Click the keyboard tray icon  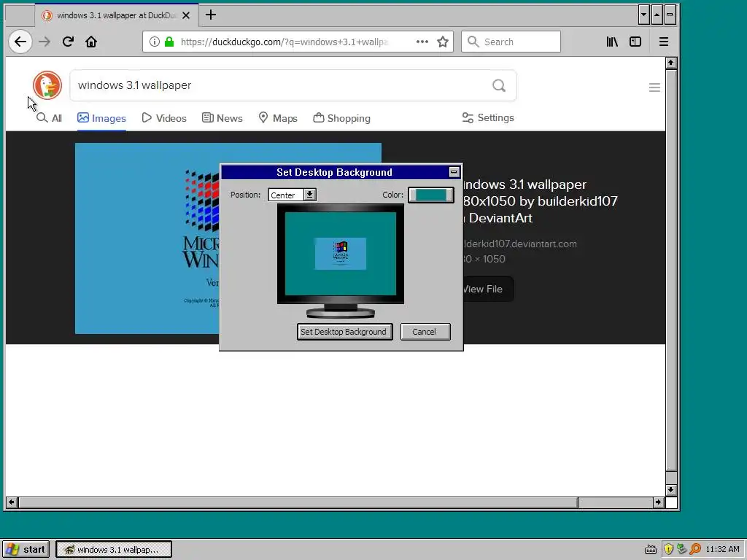point(650,550)
